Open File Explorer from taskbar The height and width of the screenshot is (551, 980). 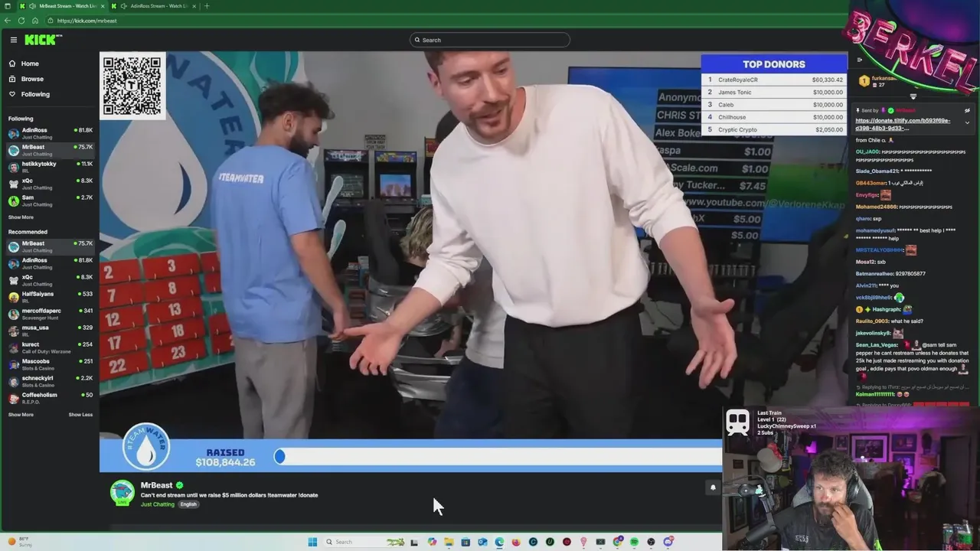449,542
